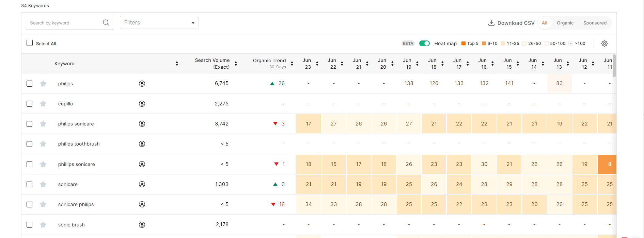The image size is (644, 238).
Task: Check the sonicare row checkbox
Action: (30, 184)
